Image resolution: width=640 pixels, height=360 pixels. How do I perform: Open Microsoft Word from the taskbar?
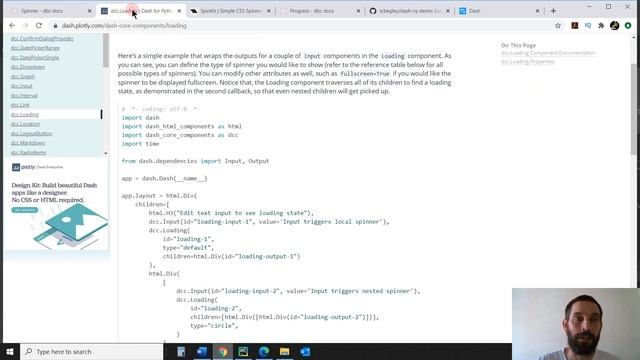(x=202, y=351)
